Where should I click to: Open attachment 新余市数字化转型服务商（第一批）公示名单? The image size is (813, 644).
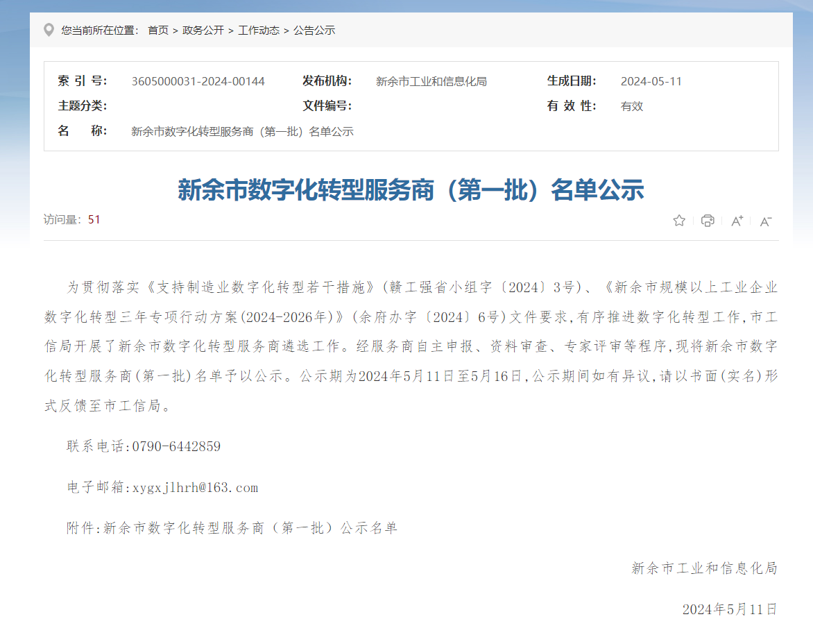(250, 528)
